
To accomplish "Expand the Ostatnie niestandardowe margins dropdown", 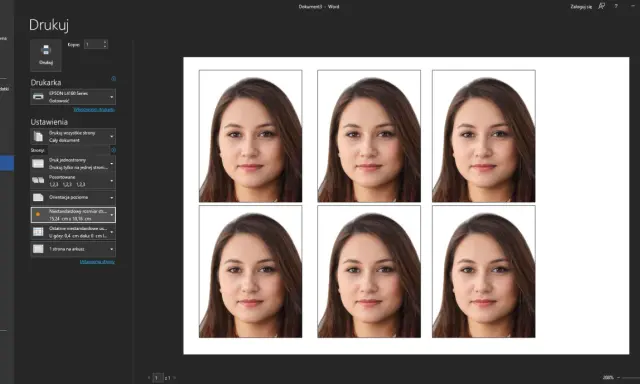I will pos(73,232).
